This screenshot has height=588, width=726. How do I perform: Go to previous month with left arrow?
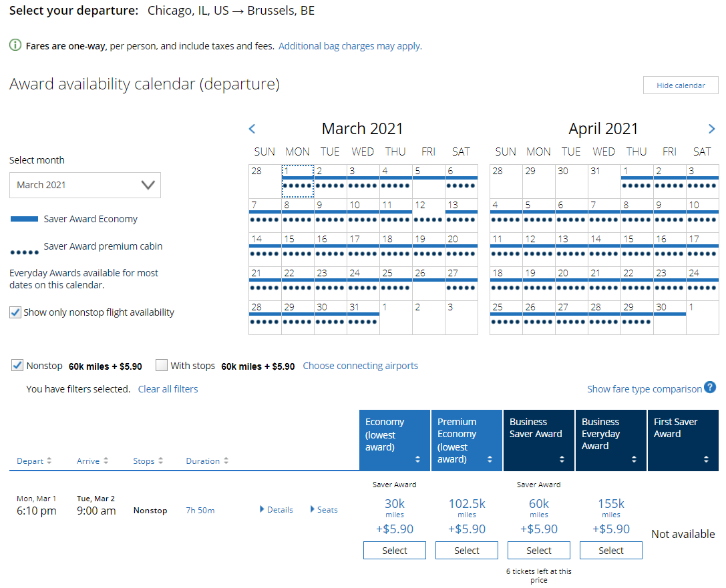[252, 129]
